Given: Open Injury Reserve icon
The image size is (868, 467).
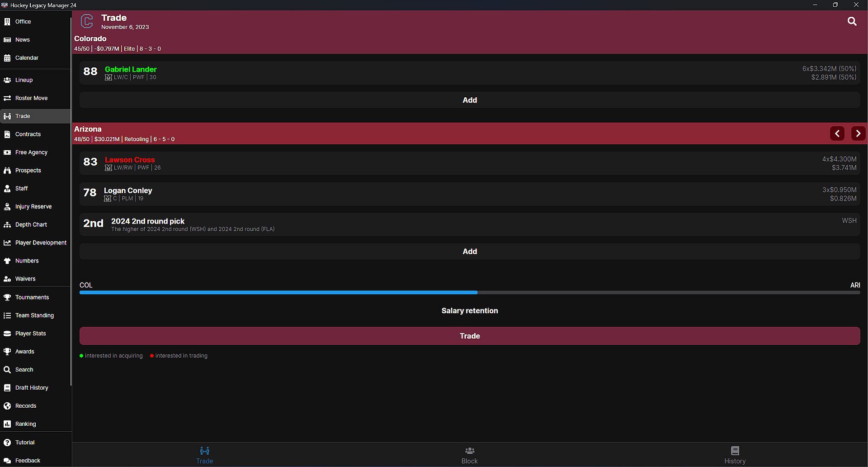Looking at the screenshot, I should tap(7, 207).
